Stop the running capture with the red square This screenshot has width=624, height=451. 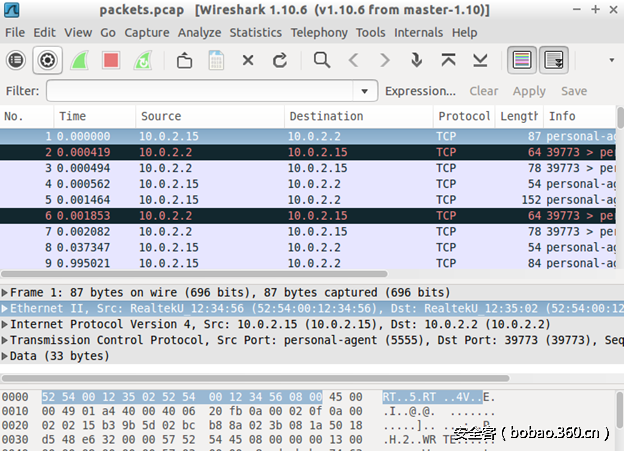(x=111, y=60)
